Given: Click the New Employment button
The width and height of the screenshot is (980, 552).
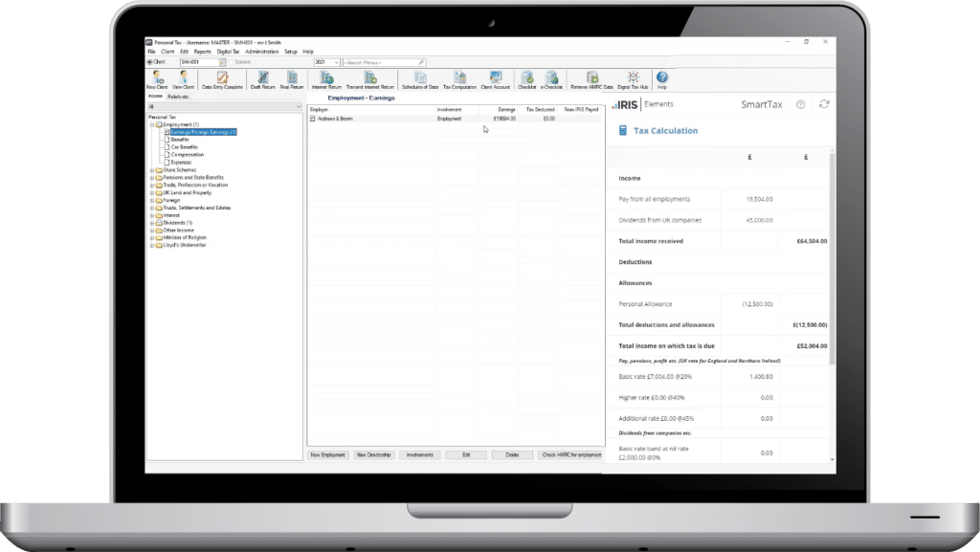Looking at the screenshot, I should (327, 454).
